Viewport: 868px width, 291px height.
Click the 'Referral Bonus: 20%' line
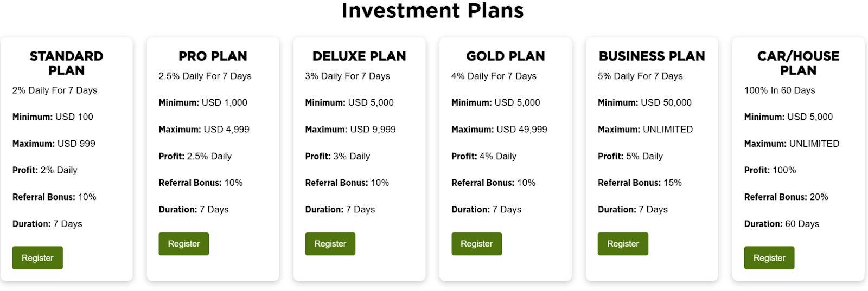(x=786, y=197)
